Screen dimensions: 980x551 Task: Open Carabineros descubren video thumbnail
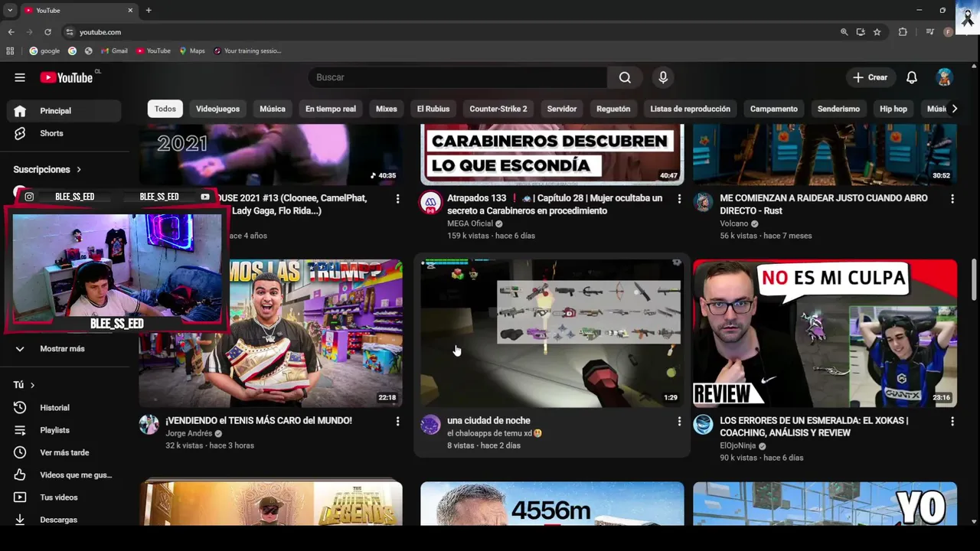(x=552, y=154)
